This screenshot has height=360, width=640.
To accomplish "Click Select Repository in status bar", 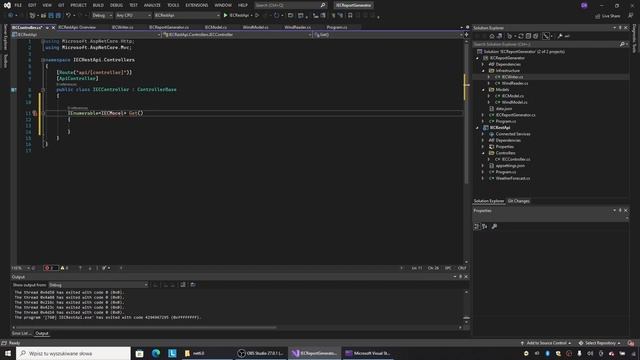I will [x=599, y=343].
